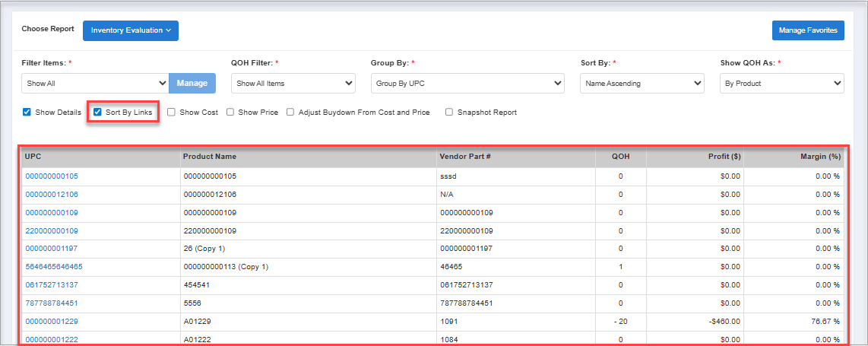Open UPC link 000000001229
Viewport: 868px width, 346px height.
tap(52, 322)
